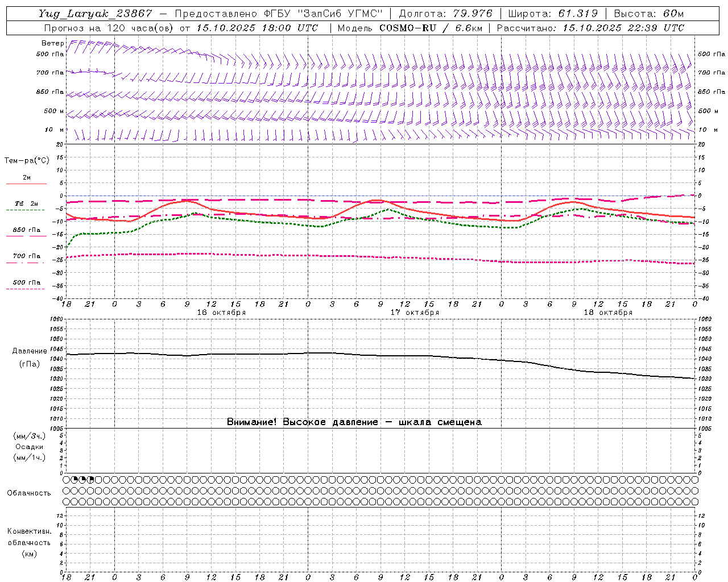Click the Внимание! Высокое давление warning text
The height and width of the screenshot is (582, 728).
click(x=354, y=422)
